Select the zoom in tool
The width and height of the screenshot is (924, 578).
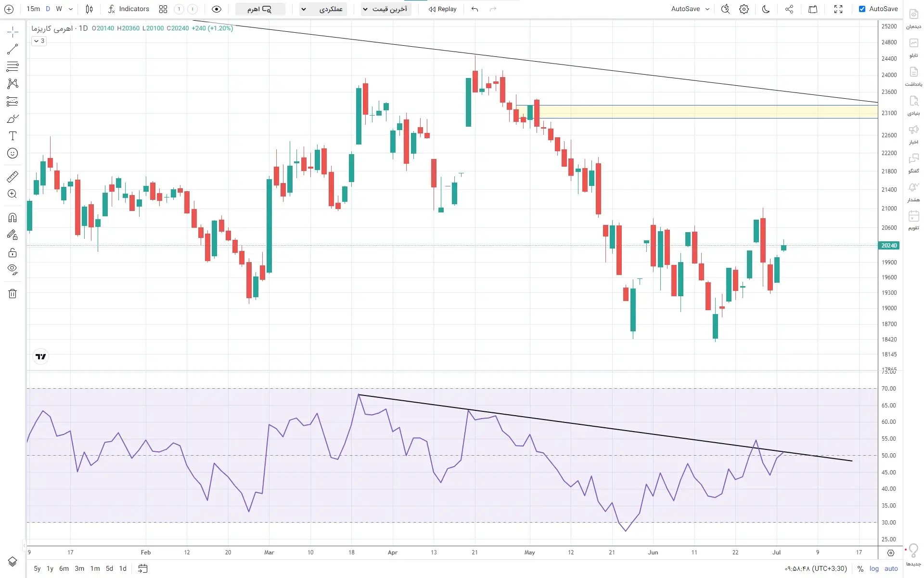pos(13,194)
